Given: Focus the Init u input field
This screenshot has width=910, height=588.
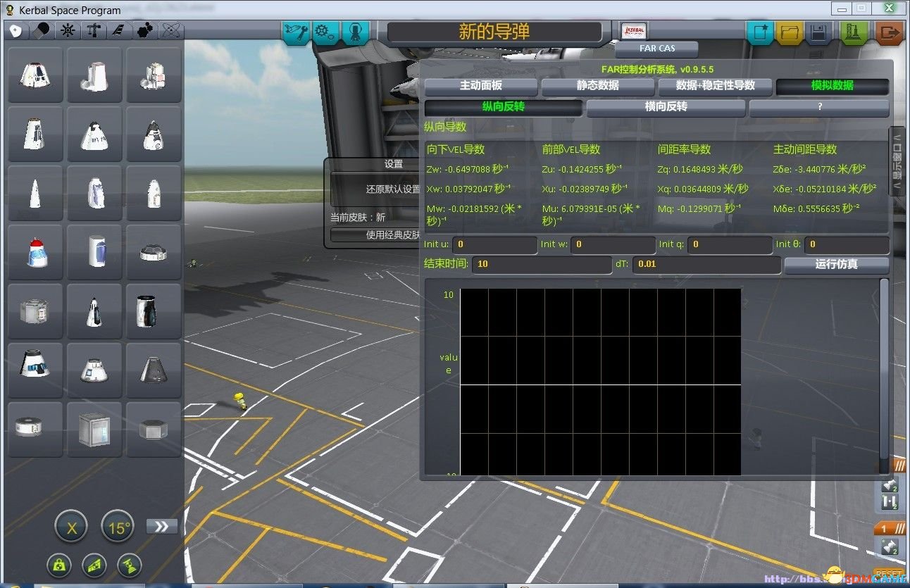Looking at the screenshot, I should pyautogui.click(x=494, y=244).
